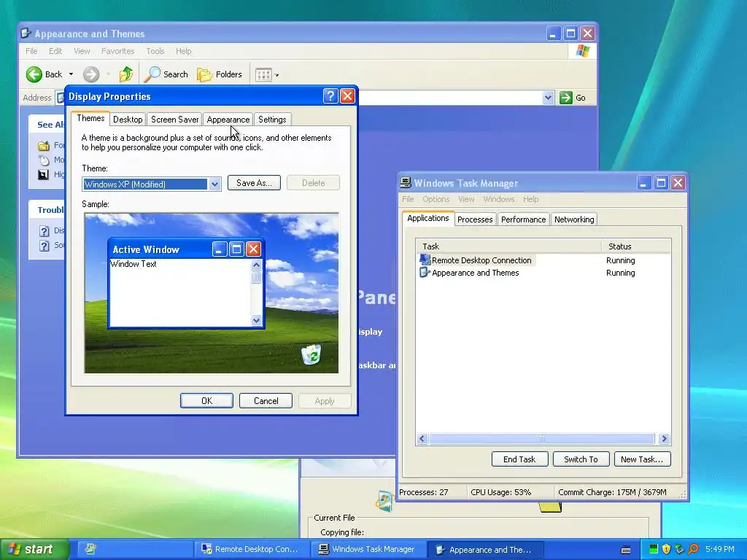
Task: Click the Remote Desktop Connection task icon
Action: [425, 260]
